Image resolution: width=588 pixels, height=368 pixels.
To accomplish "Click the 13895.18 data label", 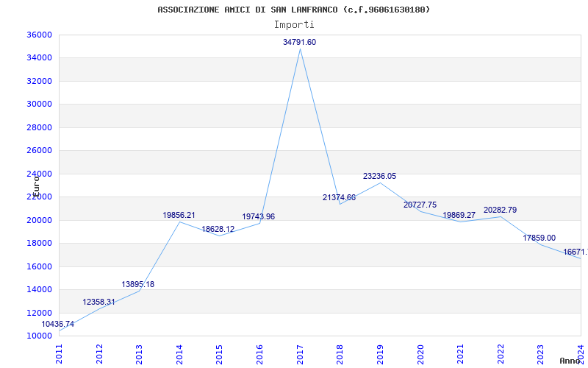I will (x=138, y=284).
